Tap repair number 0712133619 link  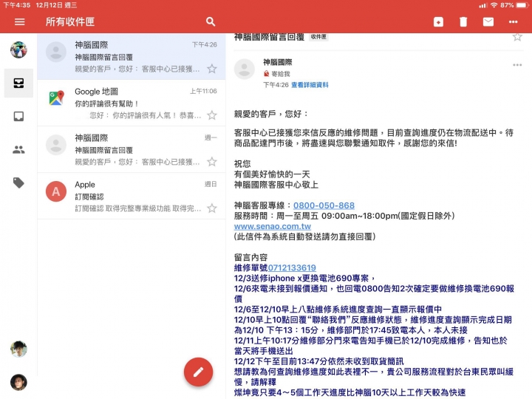point(292,267)
